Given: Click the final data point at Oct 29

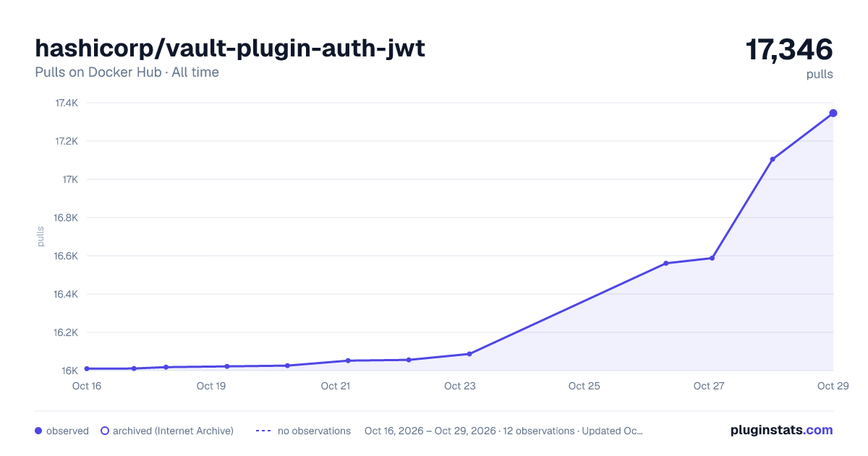Looking at the screenshot, I should pos(833,113).
